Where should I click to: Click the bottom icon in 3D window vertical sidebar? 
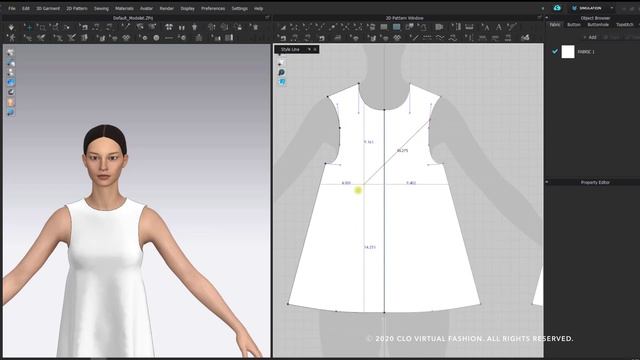pyautogui.click(x=11, y=112)
